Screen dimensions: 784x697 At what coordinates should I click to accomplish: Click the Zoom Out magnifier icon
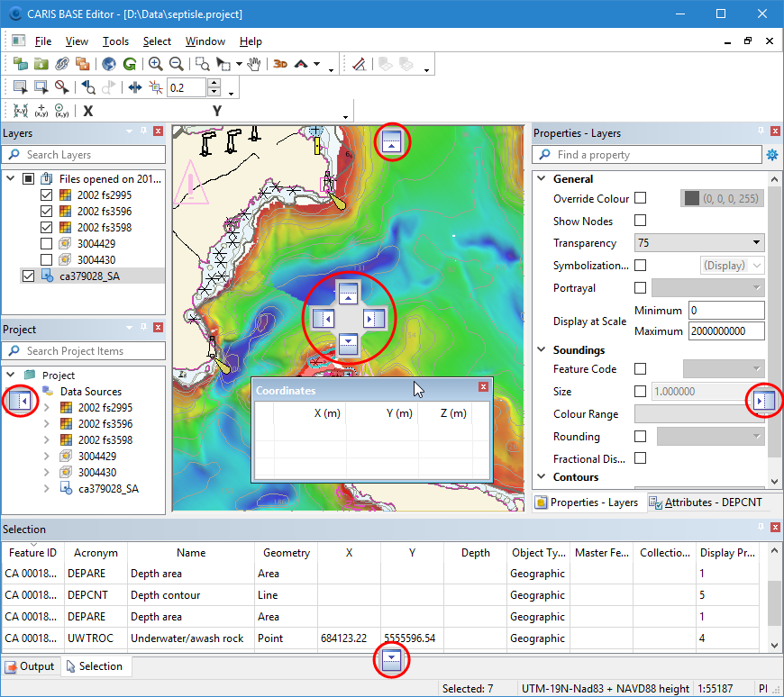177,64
